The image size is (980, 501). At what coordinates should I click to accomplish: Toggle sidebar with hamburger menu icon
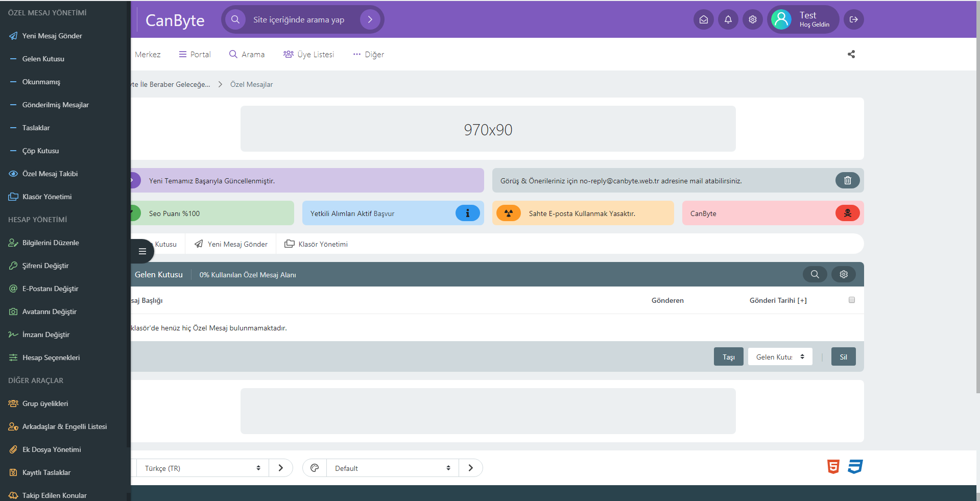click(x=142, y=251)
